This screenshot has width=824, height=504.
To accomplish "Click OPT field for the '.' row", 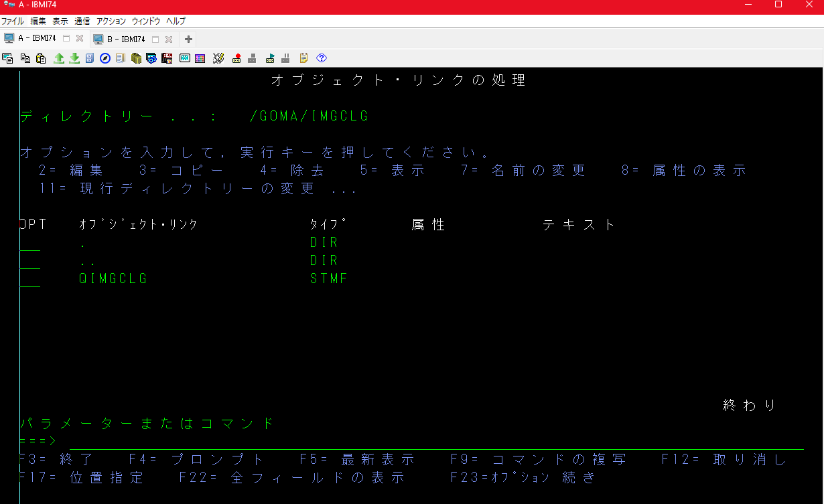I will pos(30,242).
